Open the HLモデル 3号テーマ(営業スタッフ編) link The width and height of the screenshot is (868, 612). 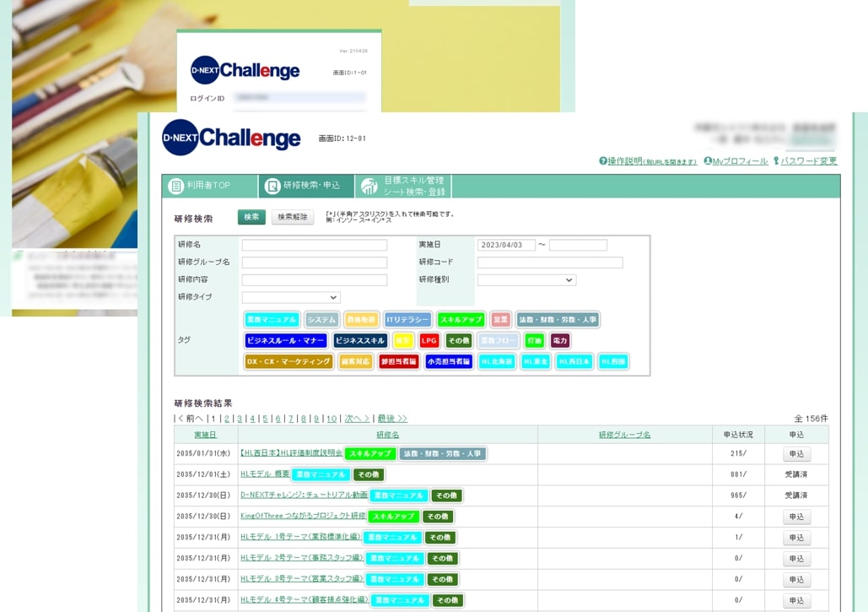pyautogui.click(x=302, y=579)
